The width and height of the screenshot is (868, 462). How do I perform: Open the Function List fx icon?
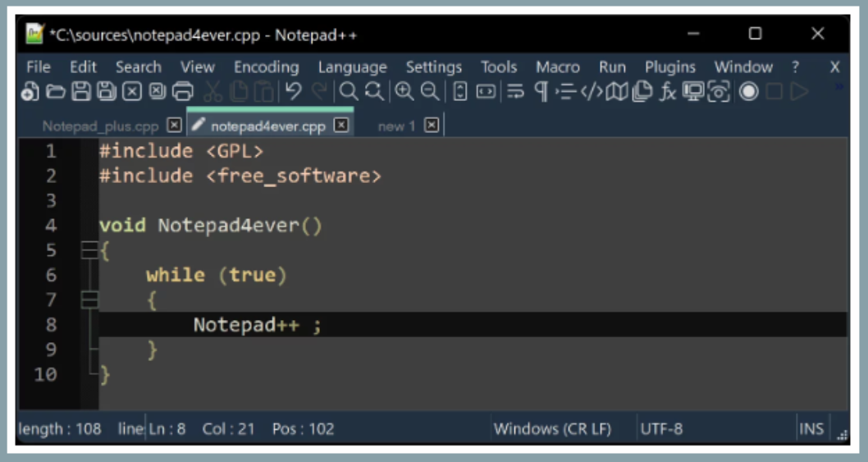click(x=668, y=91)
